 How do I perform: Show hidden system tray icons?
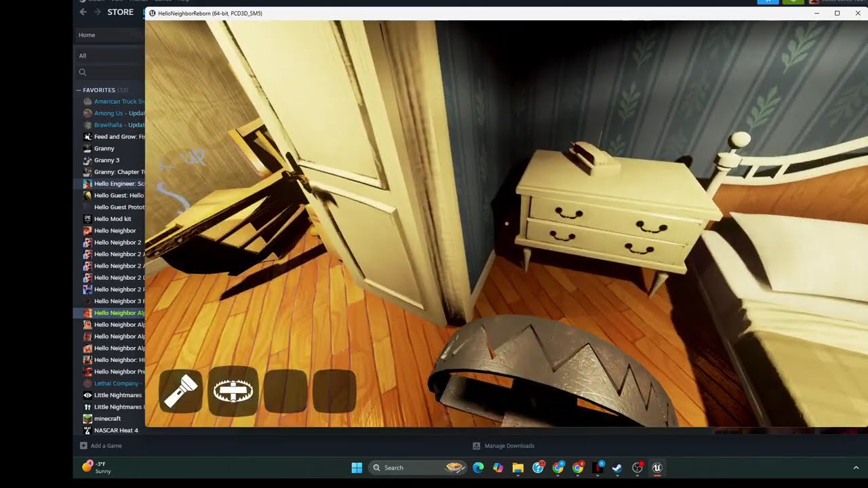tap(856, 468)
